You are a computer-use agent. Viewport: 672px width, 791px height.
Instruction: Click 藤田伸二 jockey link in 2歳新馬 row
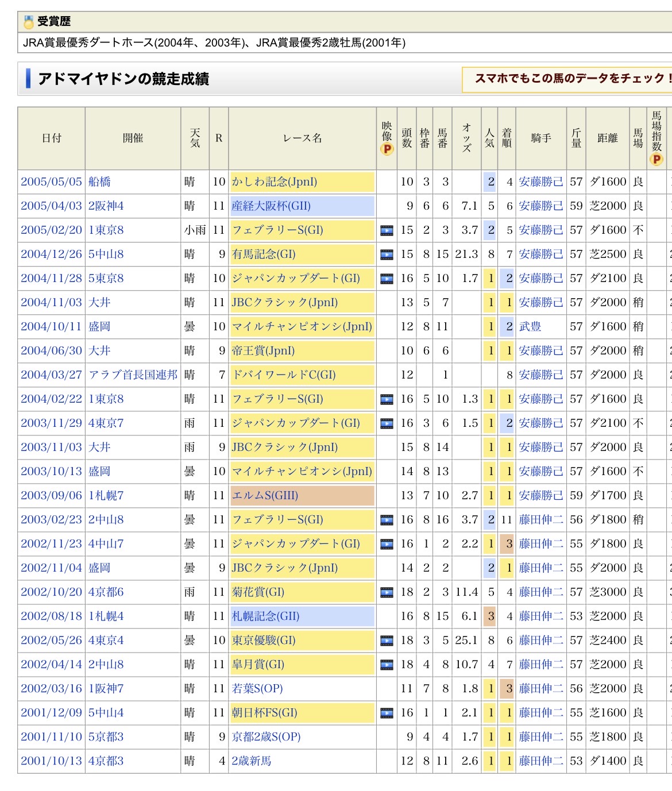coord(540,761)
